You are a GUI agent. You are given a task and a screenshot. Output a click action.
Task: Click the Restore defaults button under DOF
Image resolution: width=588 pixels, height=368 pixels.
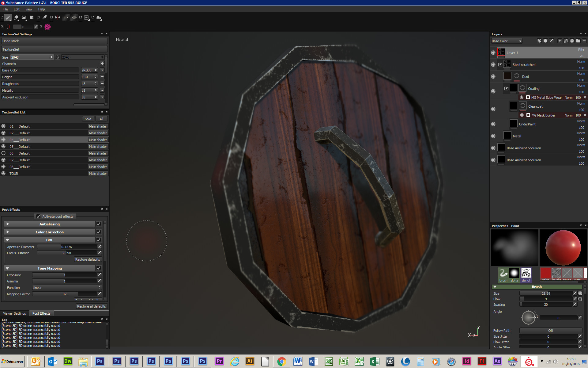click(x=88, y=259)
